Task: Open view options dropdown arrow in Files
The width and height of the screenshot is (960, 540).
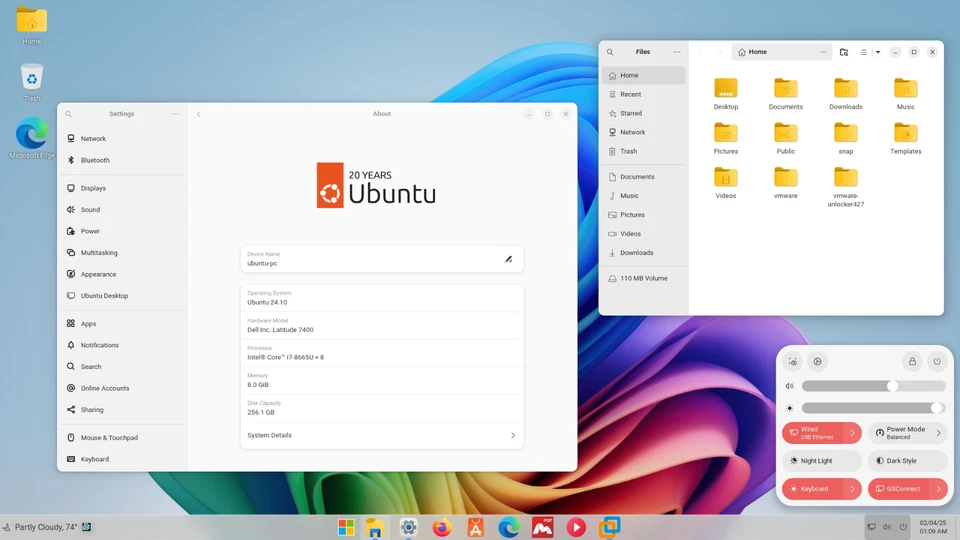Action: [x=878, y=53]
